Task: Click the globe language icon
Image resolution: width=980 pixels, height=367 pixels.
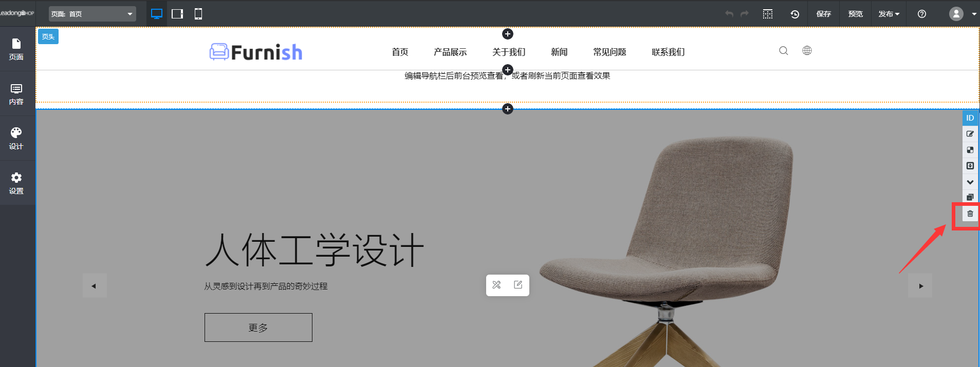Action: coord(807,50)
